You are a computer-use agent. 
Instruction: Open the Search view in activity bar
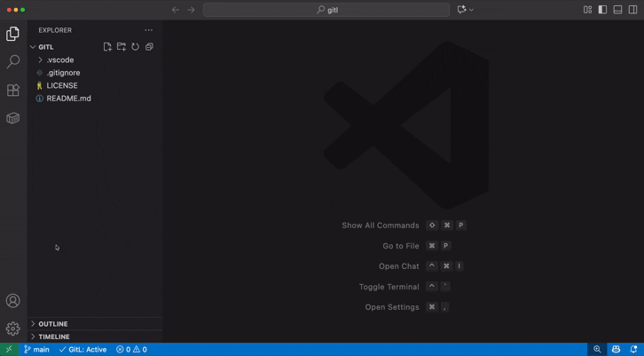(x=12, y=62)
